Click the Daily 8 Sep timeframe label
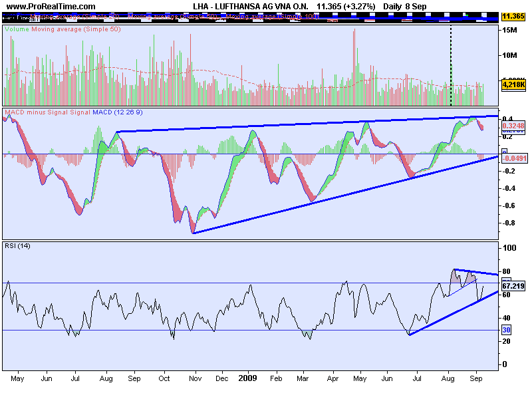Screen dimensions: 532x399 coord(405,7)
